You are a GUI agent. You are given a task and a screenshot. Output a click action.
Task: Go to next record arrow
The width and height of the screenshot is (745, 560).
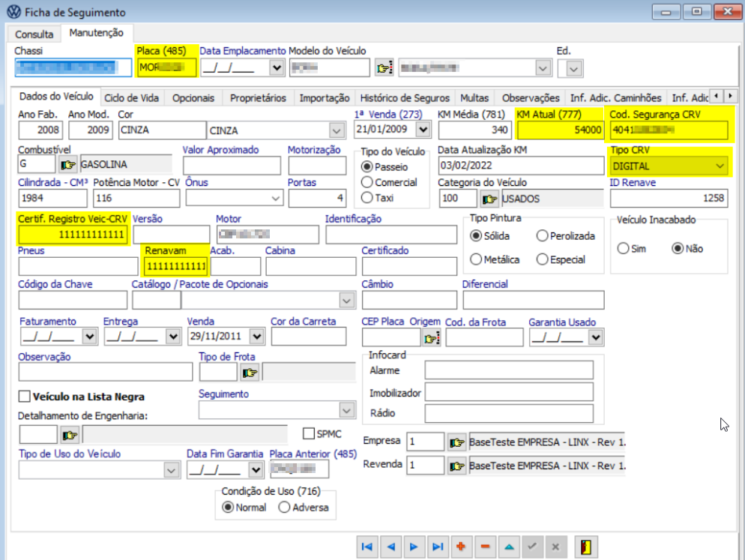(413, 547)
